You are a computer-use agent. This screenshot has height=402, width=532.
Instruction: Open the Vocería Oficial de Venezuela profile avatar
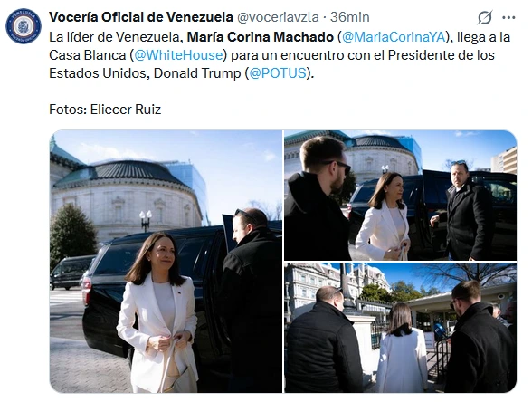coord(24,26)
